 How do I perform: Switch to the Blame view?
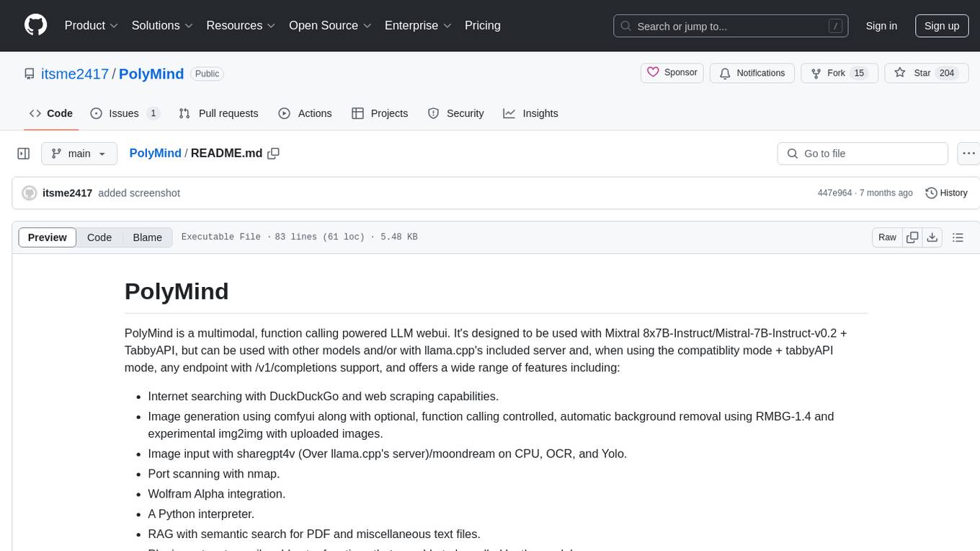148,237
